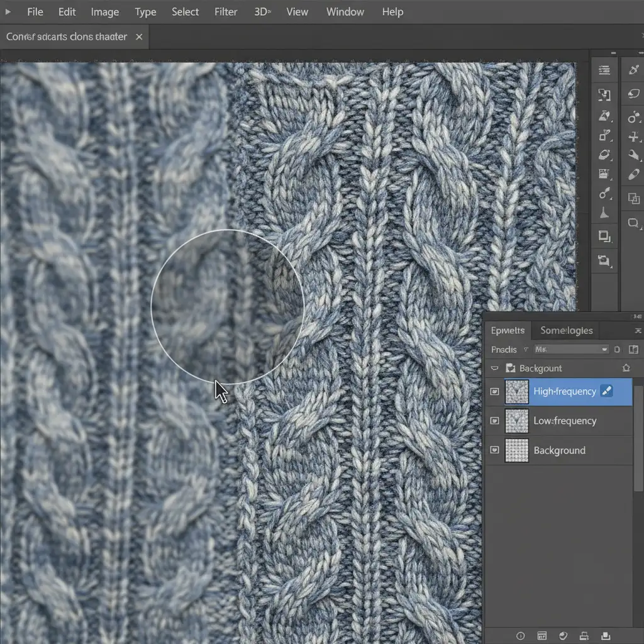Close the open document tab
Viewport: 644px width, 644px height.
(x=139, y=36)
